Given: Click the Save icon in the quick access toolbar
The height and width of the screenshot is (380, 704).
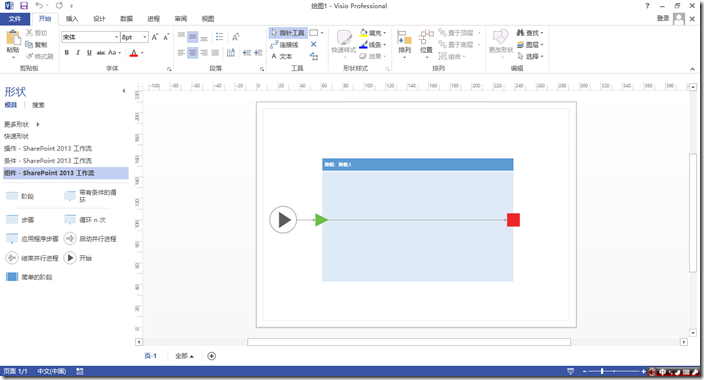Looking at the screenshot, I should tap(24, 6).
